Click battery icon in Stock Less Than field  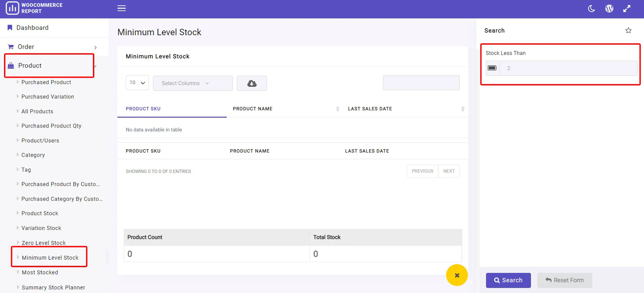click(492, 68)
